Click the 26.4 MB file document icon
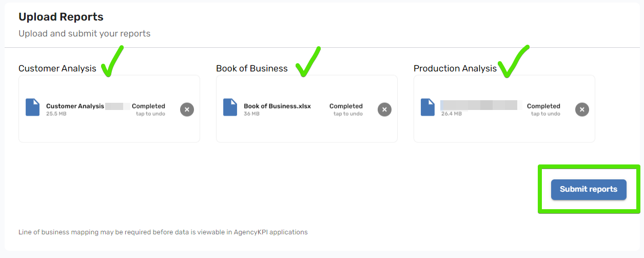Screen dimensions: 644x258 tap(427, 107)
